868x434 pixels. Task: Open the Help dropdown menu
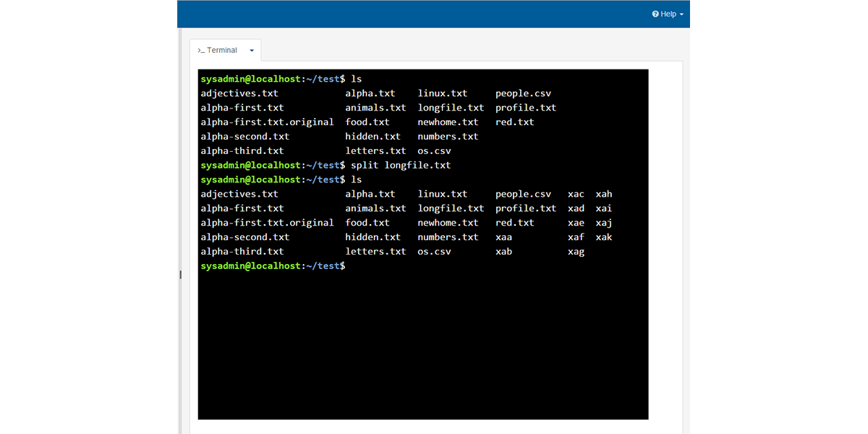pyautogui.click(x=667, y=14)
